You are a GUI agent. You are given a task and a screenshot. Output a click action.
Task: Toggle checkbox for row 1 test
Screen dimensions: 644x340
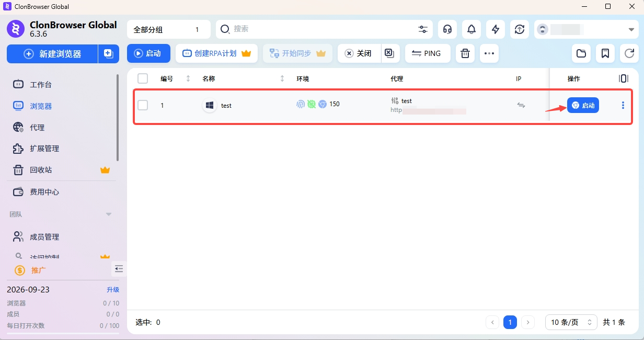pyautogui.click(x=143, y=105)
